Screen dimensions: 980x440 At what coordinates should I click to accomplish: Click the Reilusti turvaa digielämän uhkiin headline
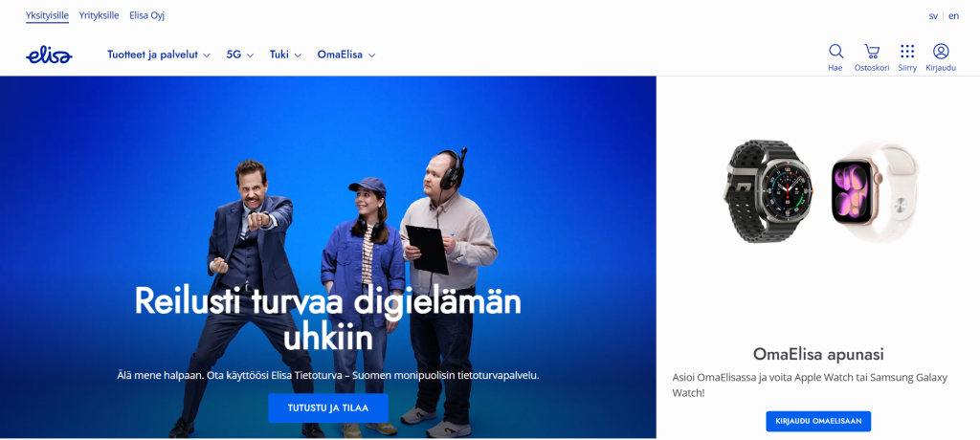(x=327, y=319)
